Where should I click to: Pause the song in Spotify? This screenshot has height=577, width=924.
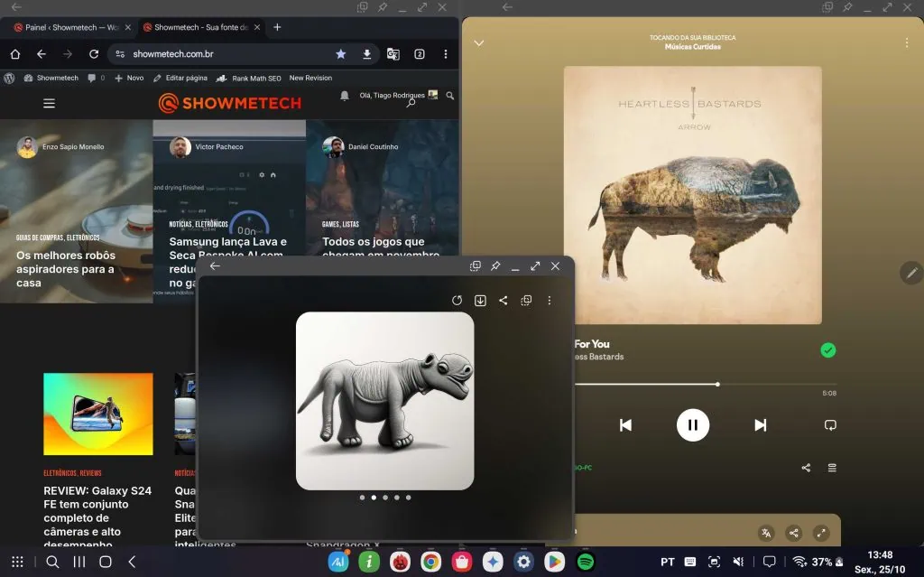692,424
